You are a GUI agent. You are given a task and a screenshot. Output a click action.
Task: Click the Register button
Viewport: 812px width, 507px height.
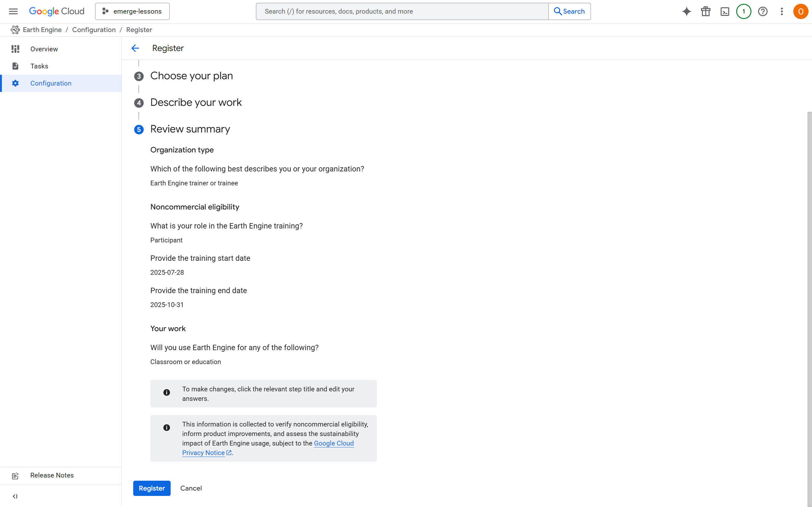point(152,488)
